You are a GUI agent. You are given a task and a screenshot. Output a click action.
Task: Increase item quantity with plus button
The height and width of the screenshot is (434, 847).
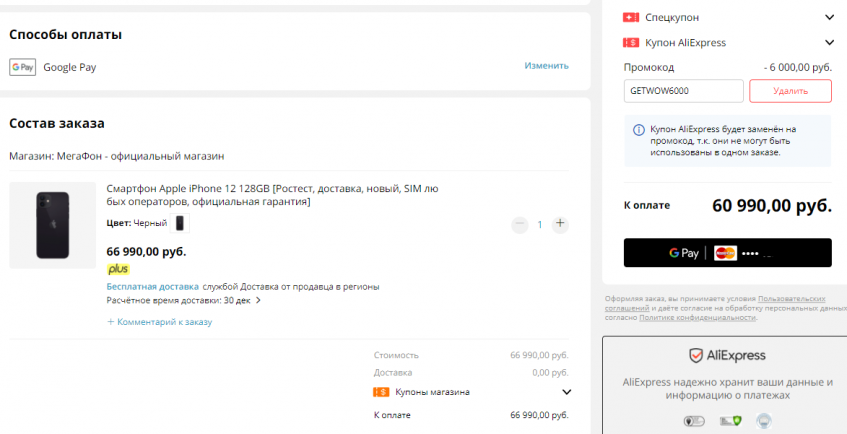pos(560,224)
